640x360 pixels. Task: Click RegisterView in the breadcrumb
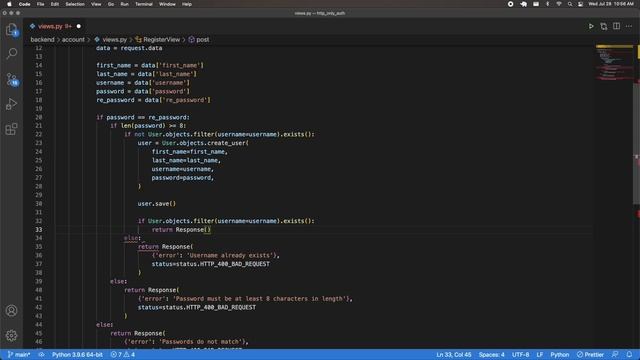point(161,40)
